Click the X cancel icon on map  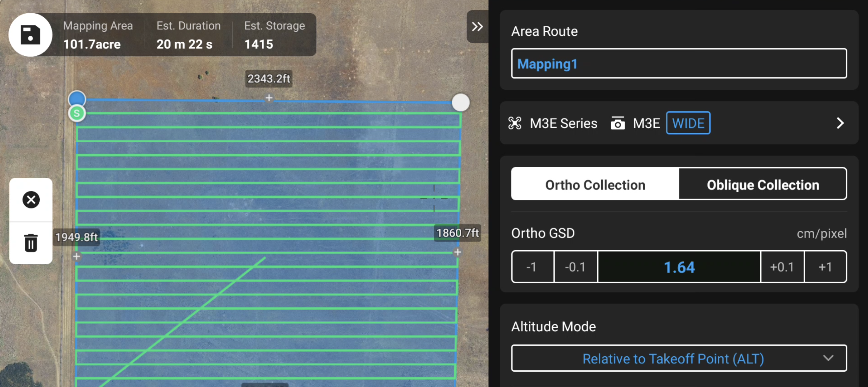(31, 200)
